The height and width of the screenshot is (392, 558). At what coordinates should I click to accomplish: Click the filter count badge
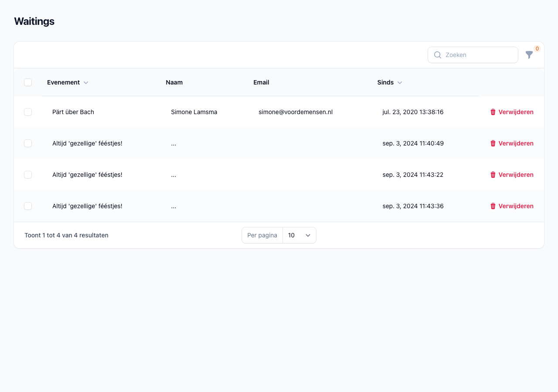[x=537, y=49]
